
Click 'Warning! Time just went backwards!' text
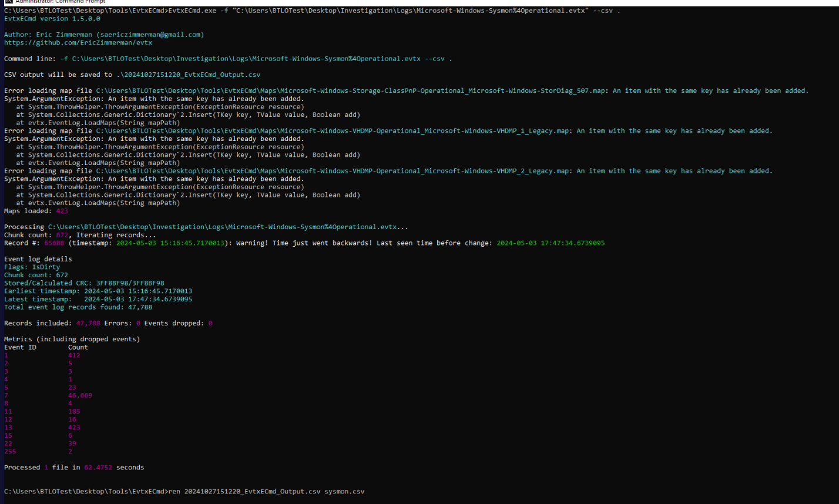pos(304,243)
